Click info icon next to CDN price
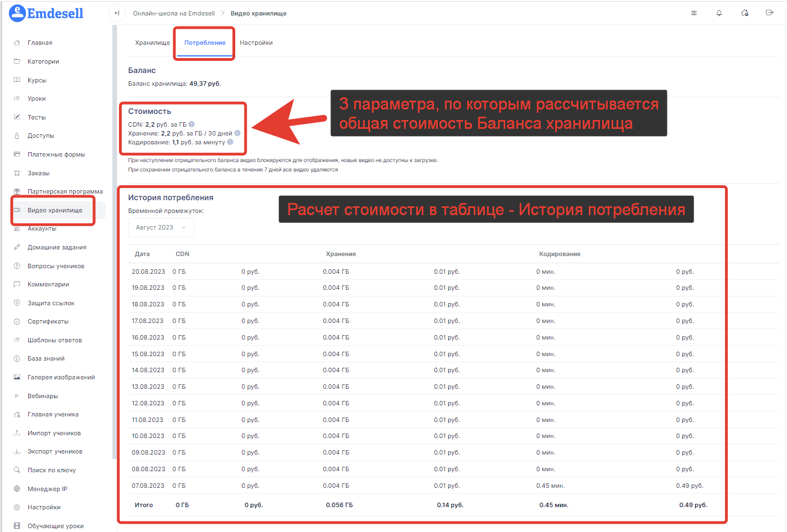The height and width of the screenshot is (532, 787). [191, 124]
